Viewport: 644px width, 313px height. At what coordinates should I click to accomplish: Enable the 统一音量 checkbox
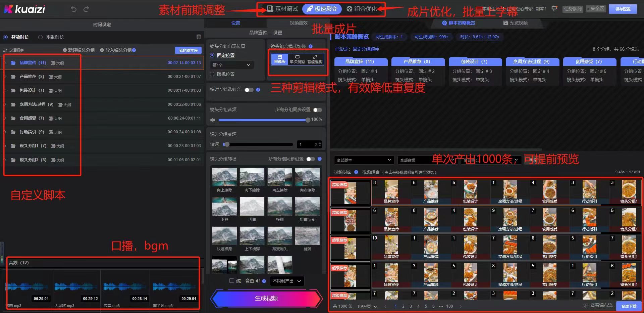[x=231, y=281]
